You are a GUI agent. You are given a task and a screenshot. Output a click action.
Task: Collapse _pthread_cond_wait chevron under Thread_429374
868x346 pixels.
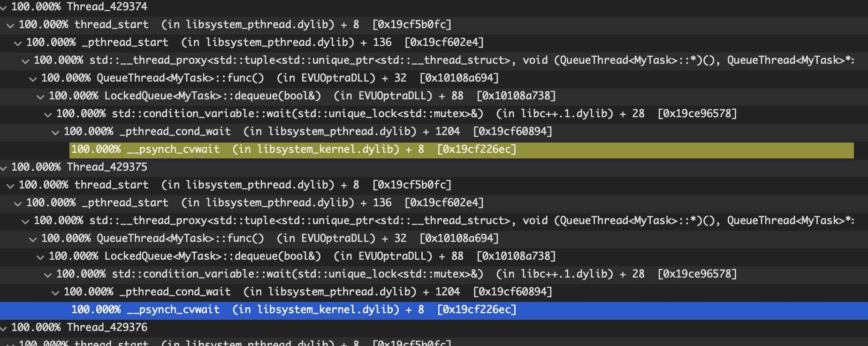[55, 133]
